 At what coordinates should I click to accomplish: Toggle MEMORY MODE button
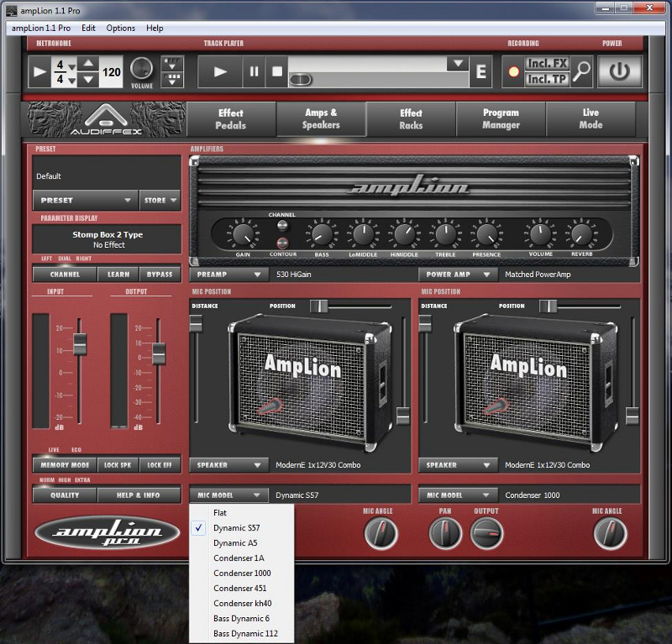[x=65, y=465]
